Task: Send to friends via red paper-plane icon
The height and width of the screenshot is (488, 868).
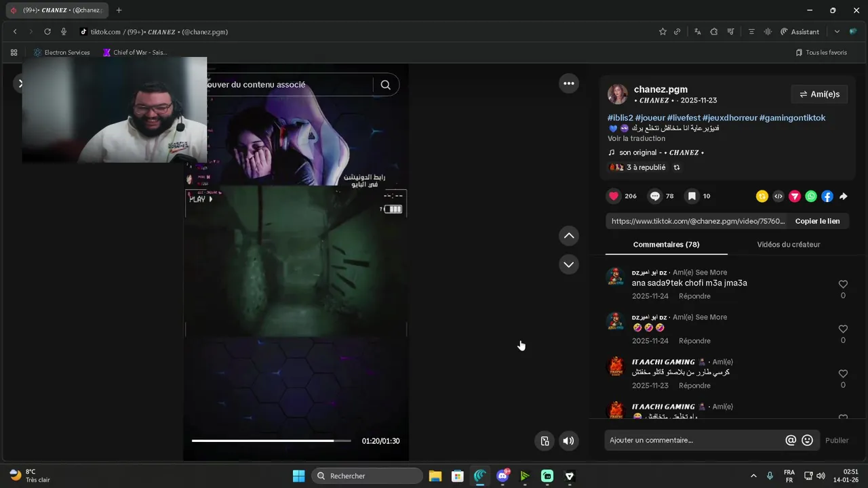Action: pos(795,197)
